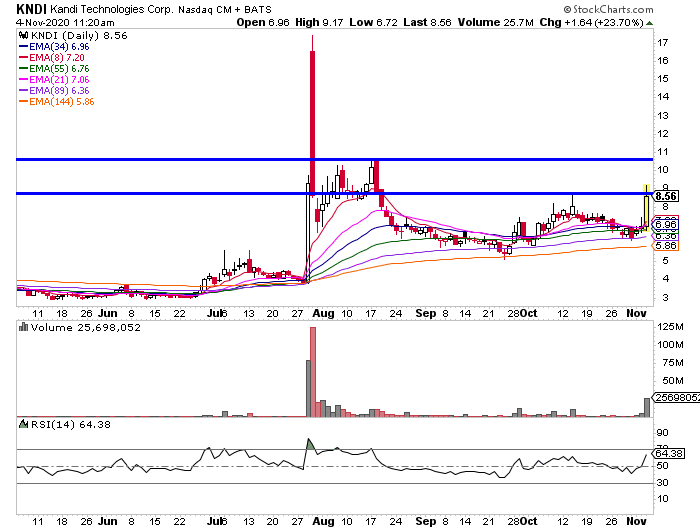Screen dimensions: 700x530
Task: Click the 8.56 last price tag on axis
Action: [x=665, y=196]
